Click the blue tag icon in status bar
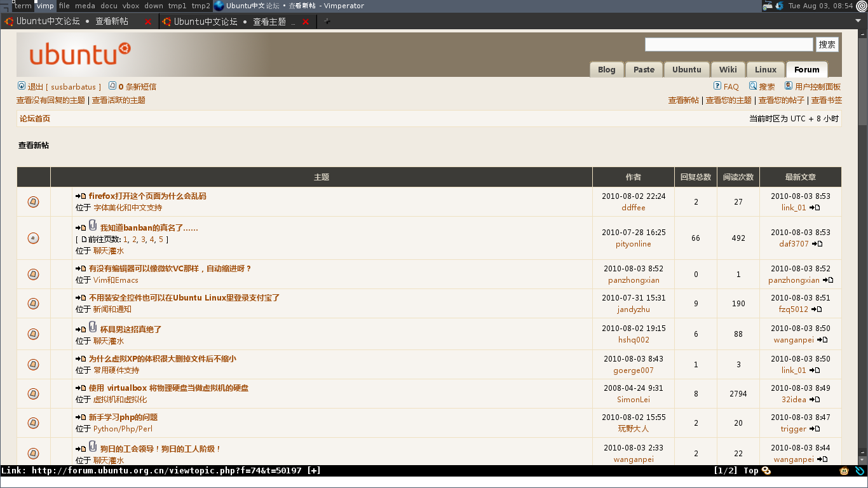Screen dimensions: 868x488 [x=860, y=471]
